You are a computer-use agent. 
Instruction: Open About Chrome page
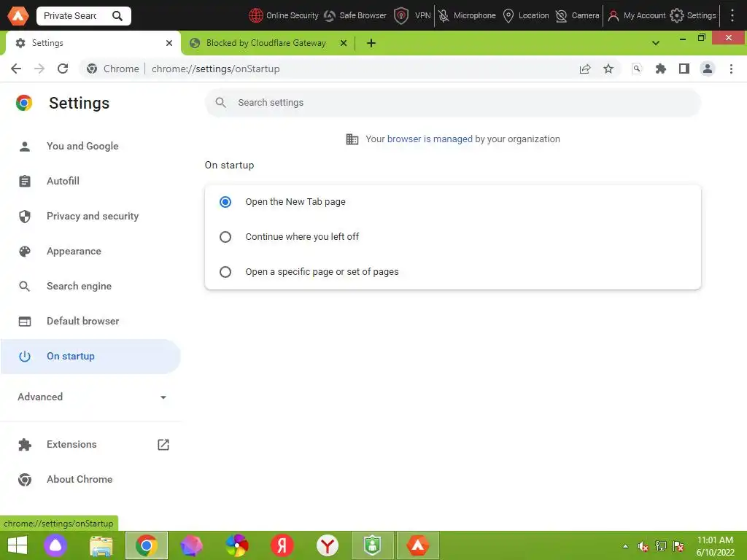pyautogui.click(x=90, y=479)
